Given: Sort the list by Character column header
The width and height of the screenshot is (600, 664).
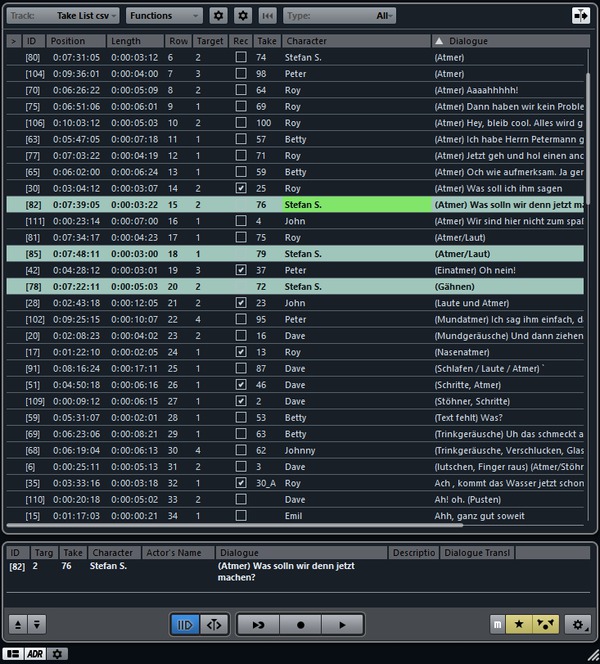Looking at the screenshot, I should pos(355,41).
